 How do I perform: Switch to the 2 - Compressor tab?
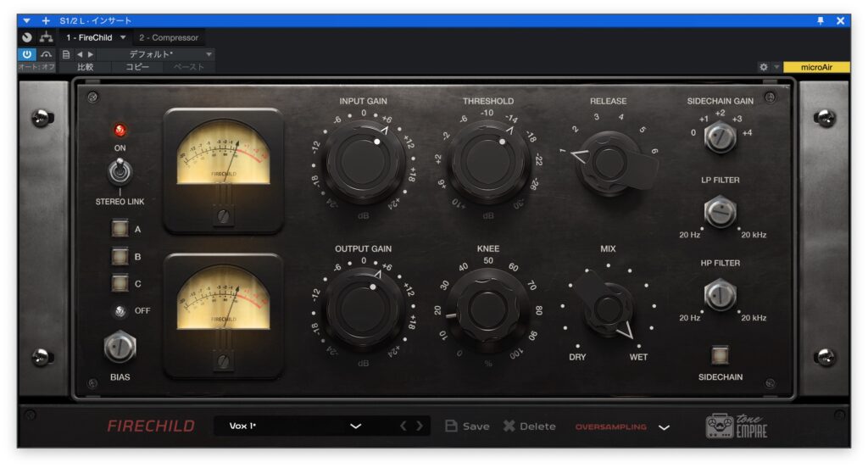169,38
